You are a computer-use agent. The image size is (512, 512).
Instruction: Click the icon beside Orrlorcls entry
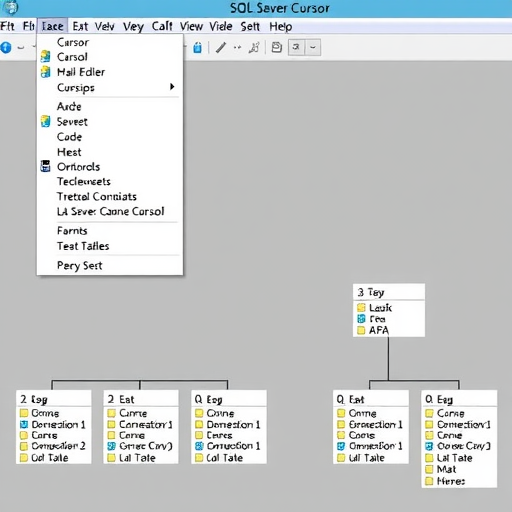(45, 166)
